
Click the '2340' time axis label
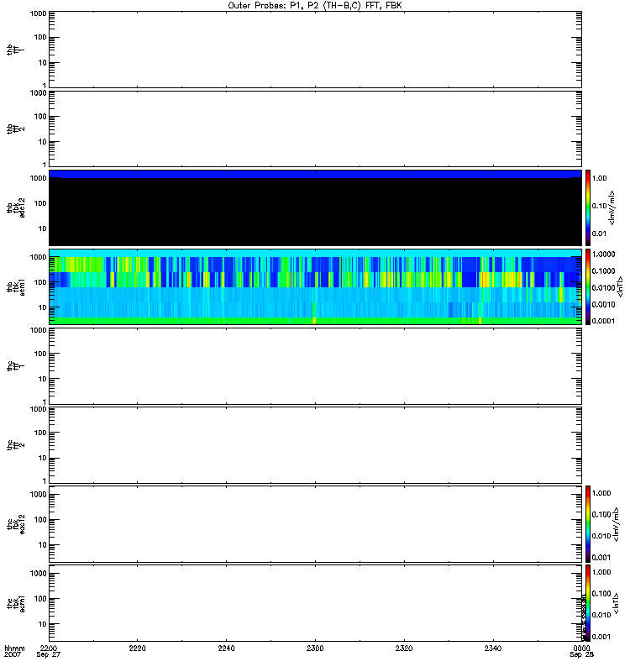493,648
